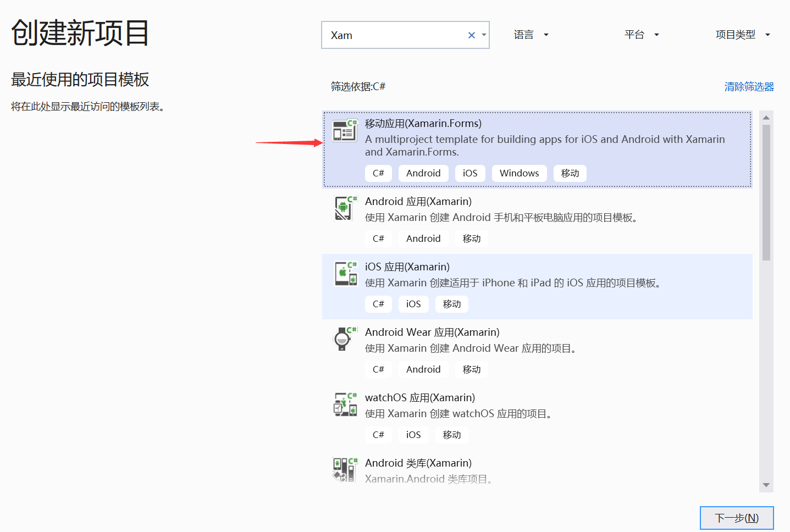Click the scrollbar up arrow of template list
Image resolution: width=790 pixels, height=532 pixels.
pos(766,118)
